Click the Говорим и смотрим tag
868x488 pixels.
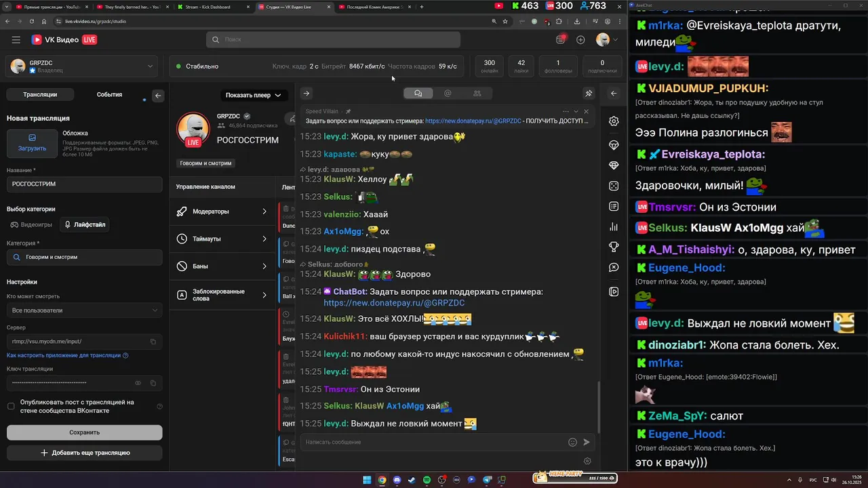tap(205, 163)
